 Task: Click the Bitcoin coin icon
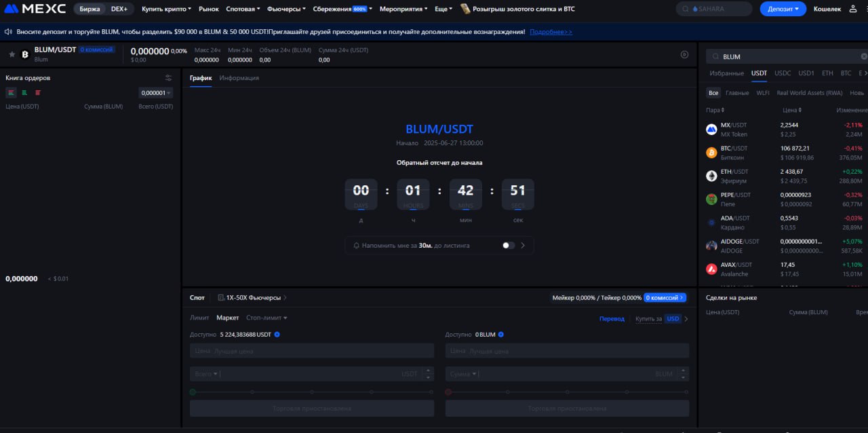[711, 152]
